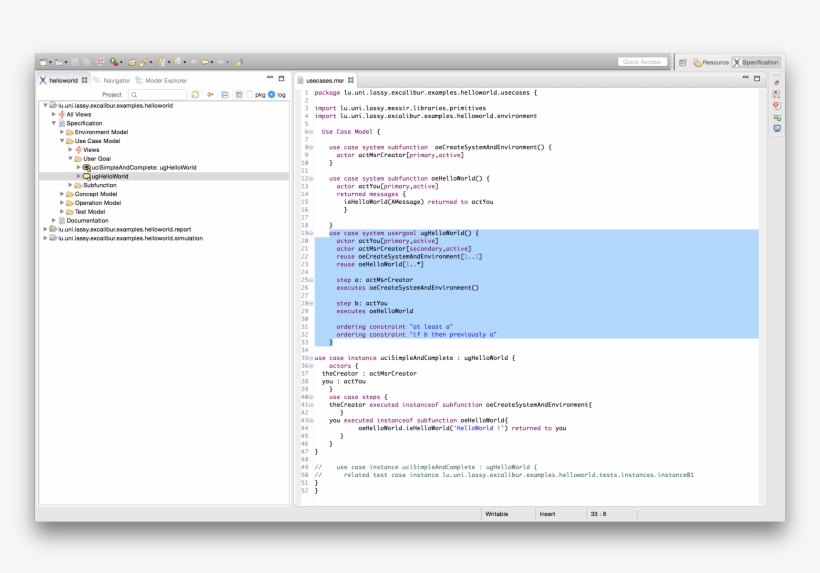Screen dimensions: 820x573
Task: Click the Quick Access search field
Action: point(642,62)
